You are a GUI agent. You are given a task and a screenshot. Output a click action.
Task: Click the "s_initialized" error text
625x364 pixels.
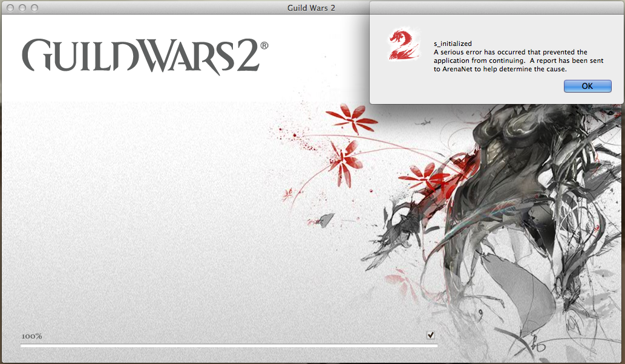coord(453,44)
